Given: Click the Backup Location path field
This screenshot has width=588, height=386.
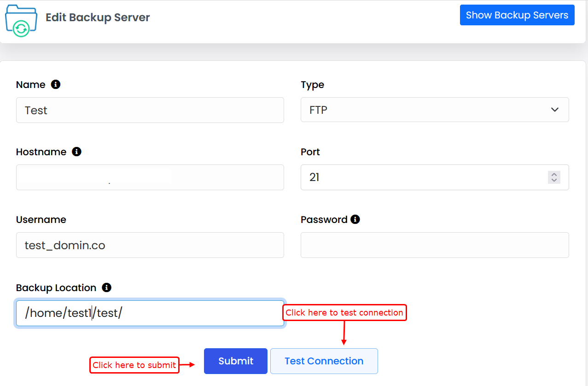Looking at the screenshot, I should point(150,313).
